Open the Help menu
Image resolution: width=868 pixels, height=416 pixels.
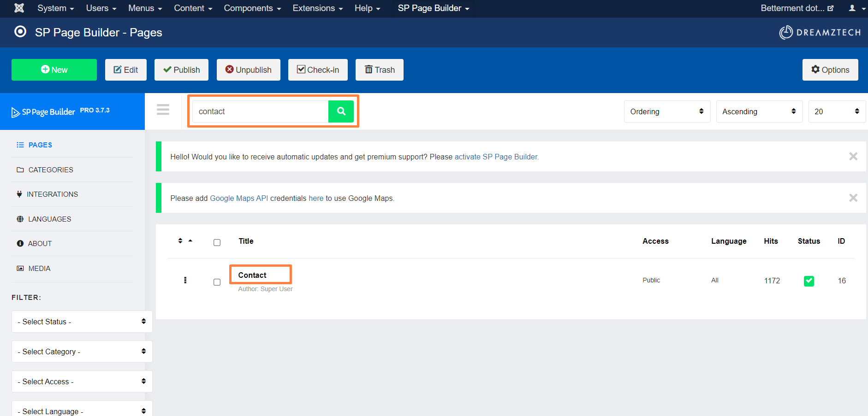coord(367,8)
